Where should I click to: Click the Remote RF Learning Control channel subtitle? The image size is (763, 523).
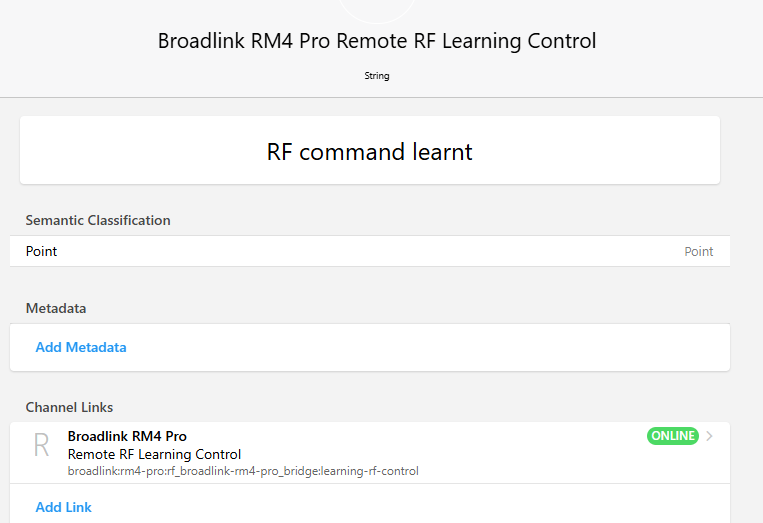click(x=154, y=454)
